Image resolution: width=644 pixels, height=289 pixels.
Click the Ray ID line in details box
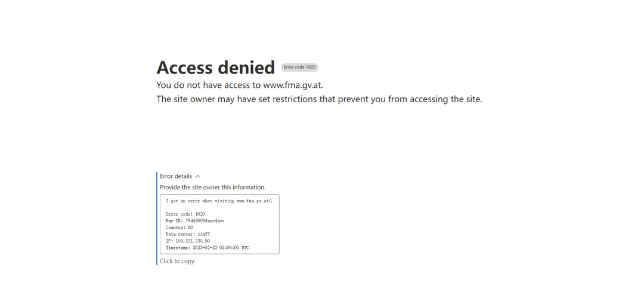[195, 221]
